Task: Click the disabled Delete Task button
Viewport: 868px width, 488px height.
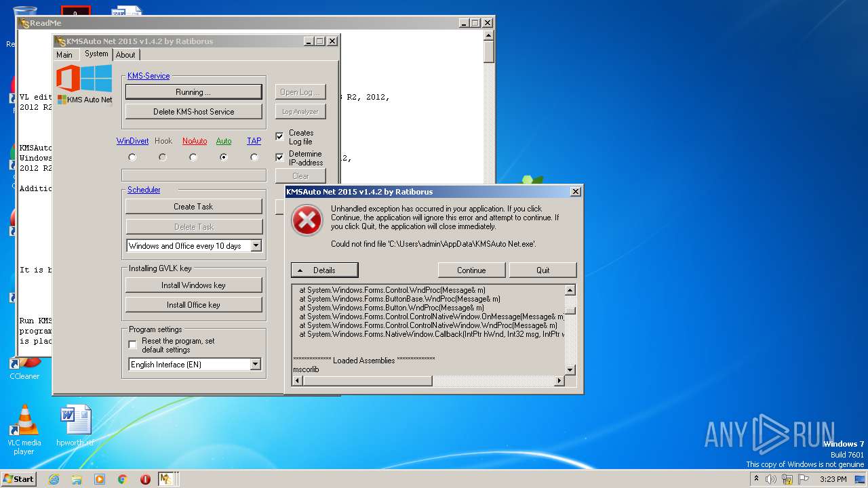Action: click(x=193, y=226)
